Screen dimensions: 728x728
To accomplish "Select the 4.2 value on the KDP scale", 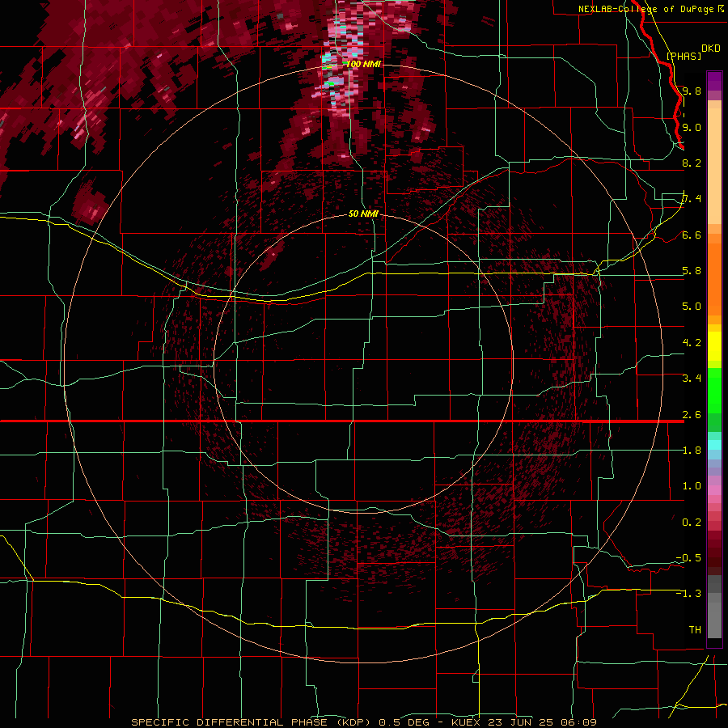I will pyautogui.click(x=692, y=343).
